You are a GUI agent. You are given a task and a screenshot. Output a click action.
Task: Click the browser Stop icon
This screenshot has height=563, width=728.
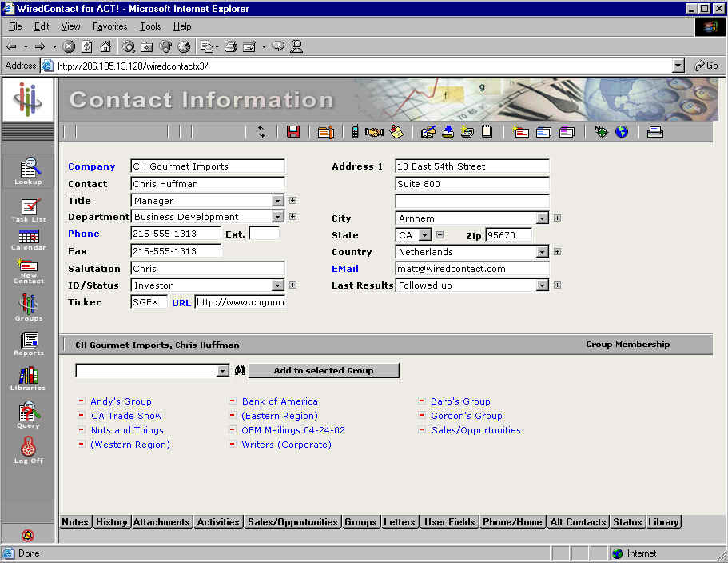click(69, 46)
